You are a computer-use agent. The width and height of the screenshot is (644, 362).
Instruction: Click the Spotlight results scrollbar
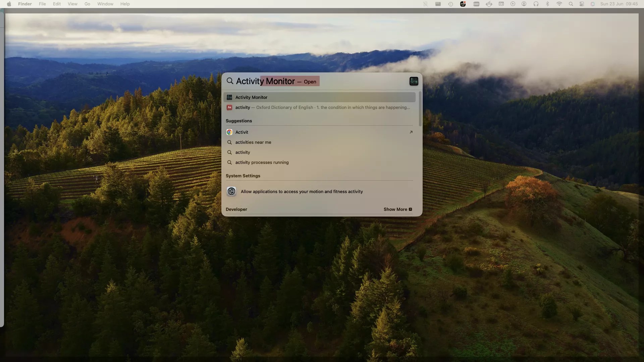[x=420, y=109]
